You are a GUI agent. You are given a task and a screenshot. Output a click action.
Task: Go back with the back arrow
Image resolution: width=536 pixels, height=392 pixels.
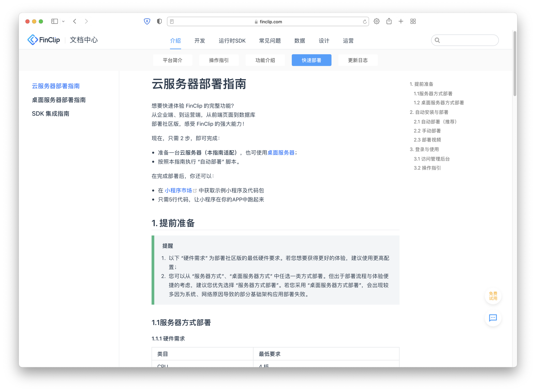75,21
